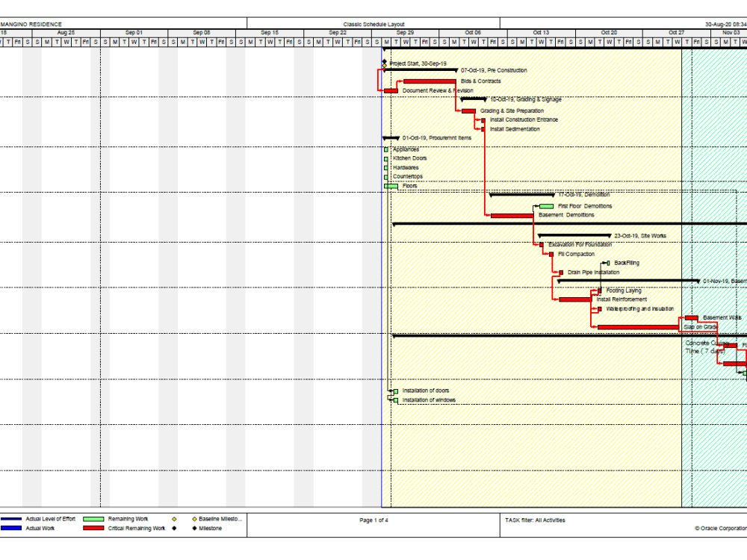This screenshot has height=560, width=747.
Task: Click the Procurement Items summary bar
Action: click(x=391, y=138)
